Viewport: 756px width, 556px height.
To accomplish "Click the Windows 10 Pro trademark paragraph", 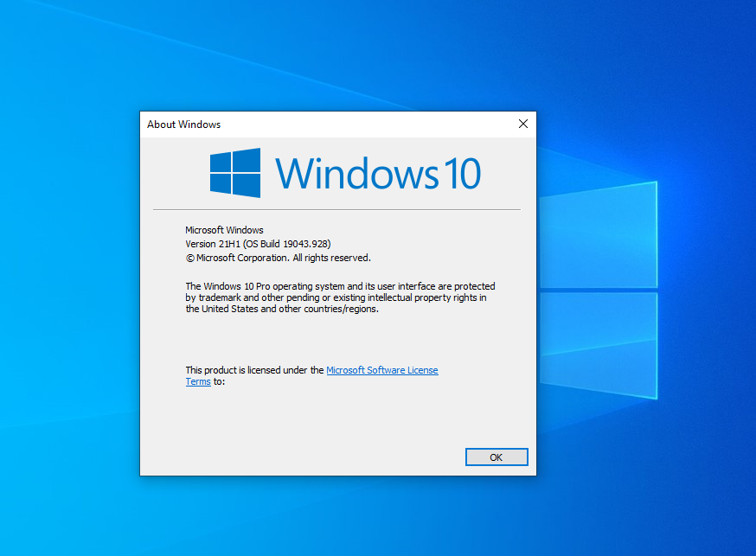I will [341, 297].
